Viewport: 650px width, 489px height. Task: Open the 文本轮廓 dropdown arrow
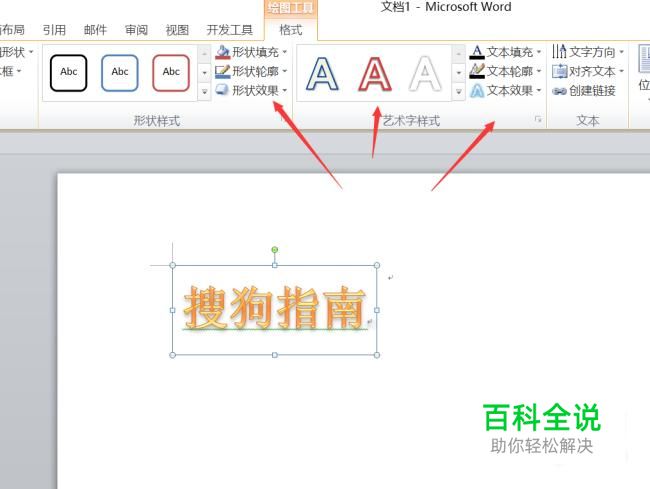(539, 71)
